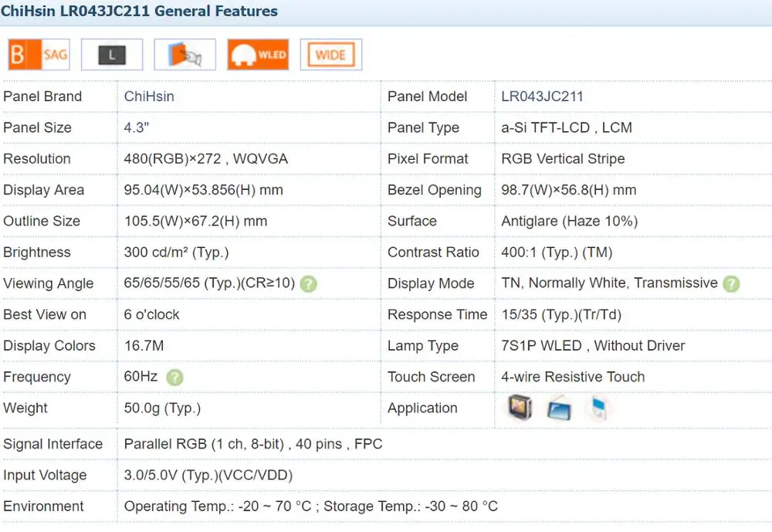This screenshot has width=772, height=532.
Task: Click the Surface value Antiglare (Haze 10%)
Action: point(569,221)
